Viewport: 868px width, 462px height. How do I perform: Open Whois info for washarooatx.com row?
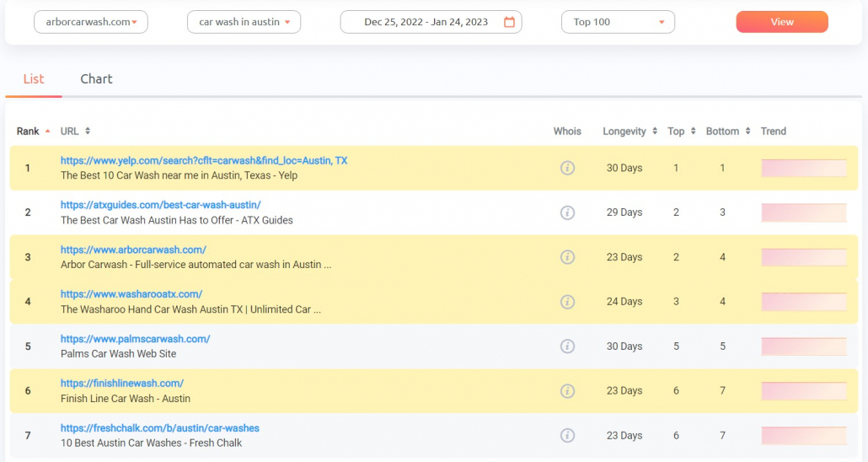click(x=567, y=301)
